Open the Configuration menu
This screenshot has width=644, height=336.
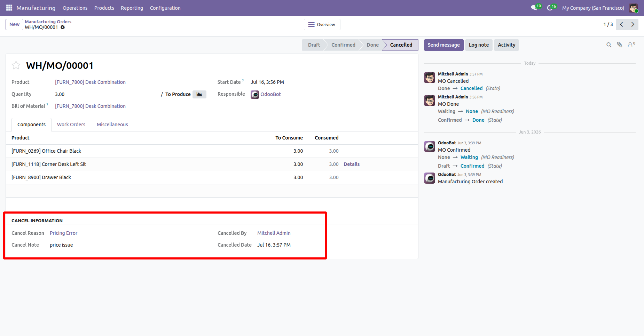pos(165,8)
